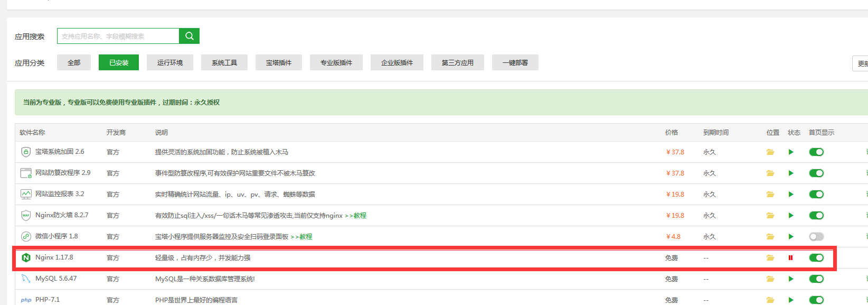The width and height of the screenshot is (868, 305).
Task: Click play status icon for 微信小程序
Action: [x=791, y=237]
